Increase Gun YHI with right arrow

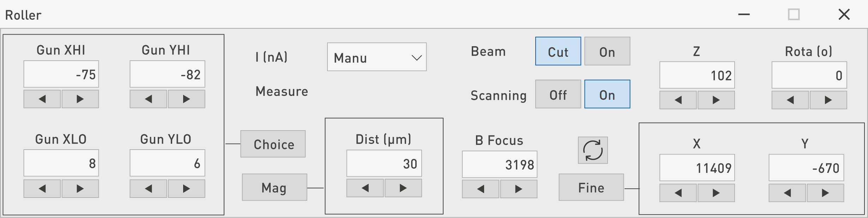click(186, 99)
